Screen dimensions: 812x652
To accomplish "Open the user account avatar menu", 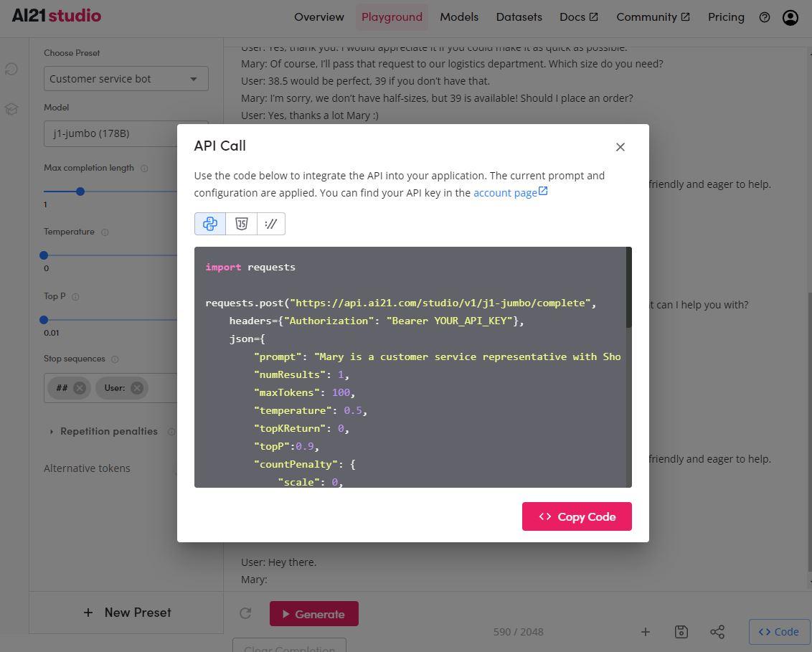I will tap(790, 18).
